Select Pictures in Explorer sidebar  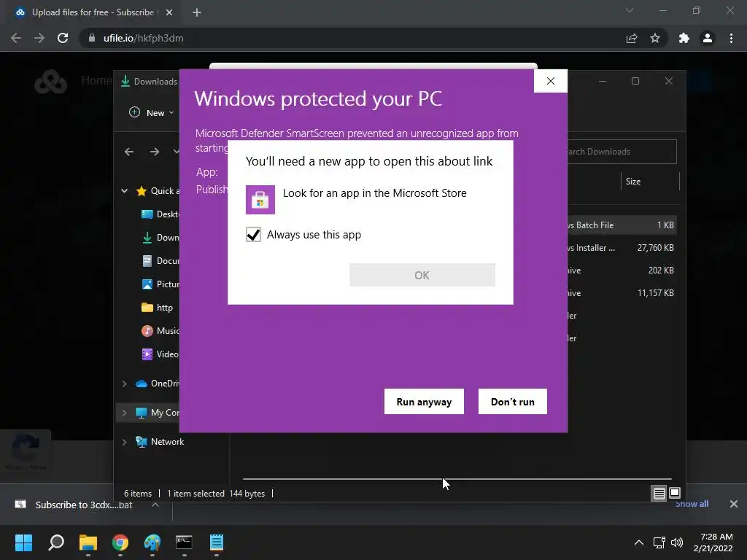pyautogui.click(x=160, y=284)
